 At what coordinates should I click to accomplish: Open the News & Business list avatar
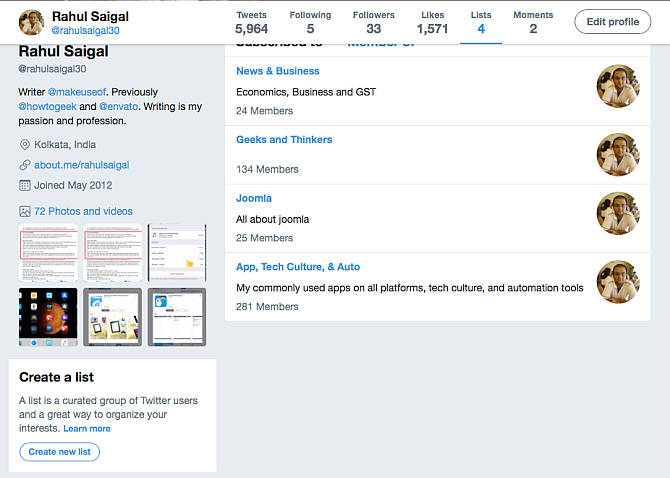[x=618, y=87]
